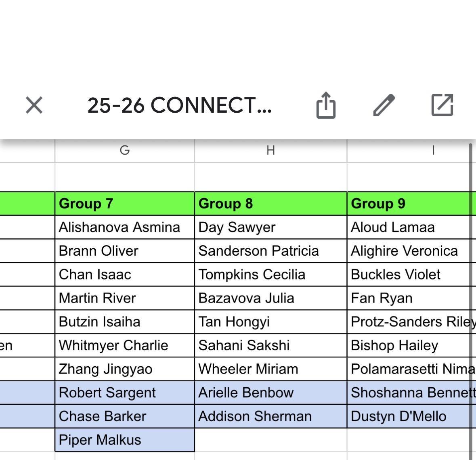Select column H header
Viewport: 476px width, 460px height.
coord(271,151)
